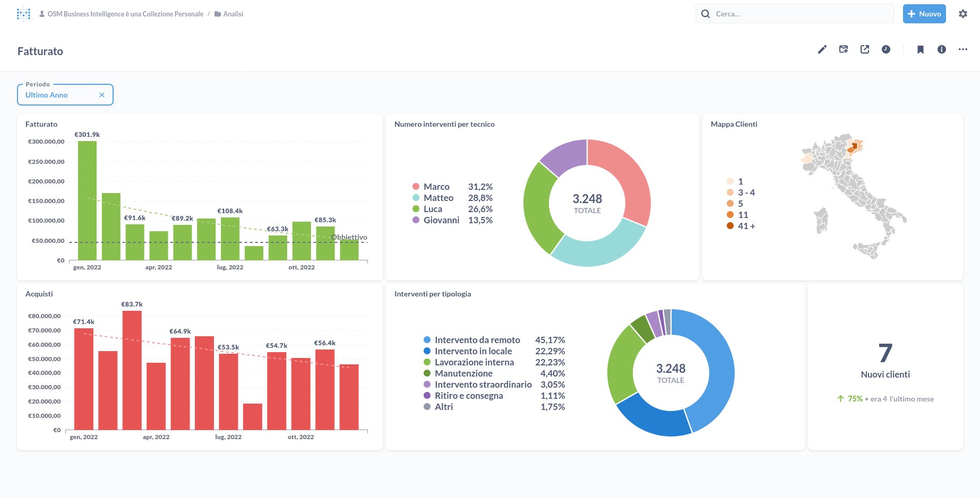The width and height of the screenshot is (980, 498).
Task: Click the €83.7k bar in Acquisti
Action: coord(132,370)
